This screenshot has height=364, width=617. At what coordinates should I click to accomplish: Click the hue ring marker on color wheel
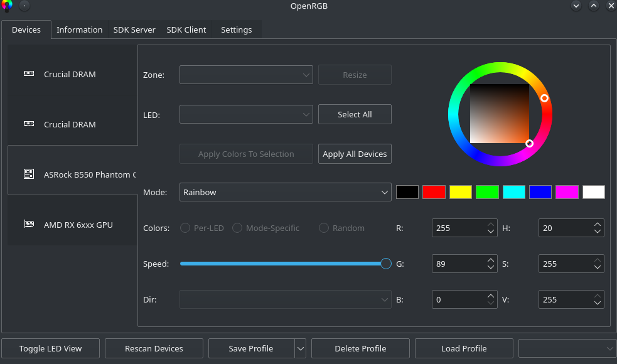pos(544,98)
